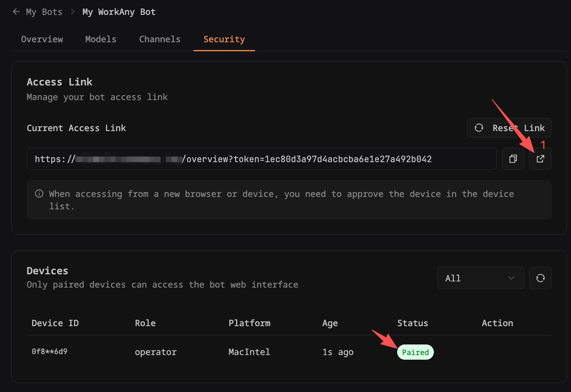
Task: Click the My WorkAny Bot breadcrumb title
Action: click(119, 12)
